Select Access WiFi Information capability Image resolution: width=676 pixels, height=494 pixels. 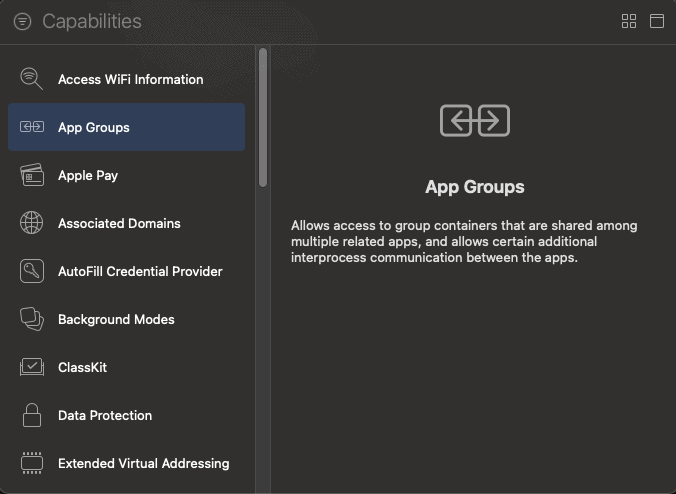[x=130, y=79]
